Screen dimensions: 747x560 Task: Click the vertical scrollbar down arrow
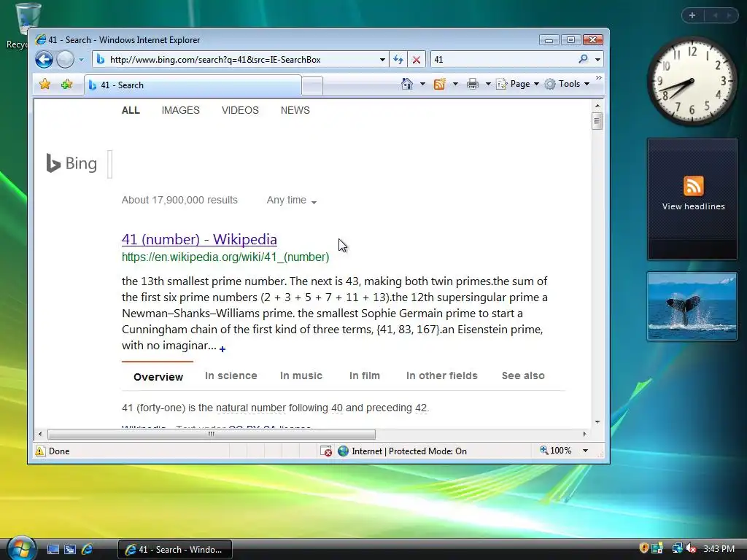597,422
